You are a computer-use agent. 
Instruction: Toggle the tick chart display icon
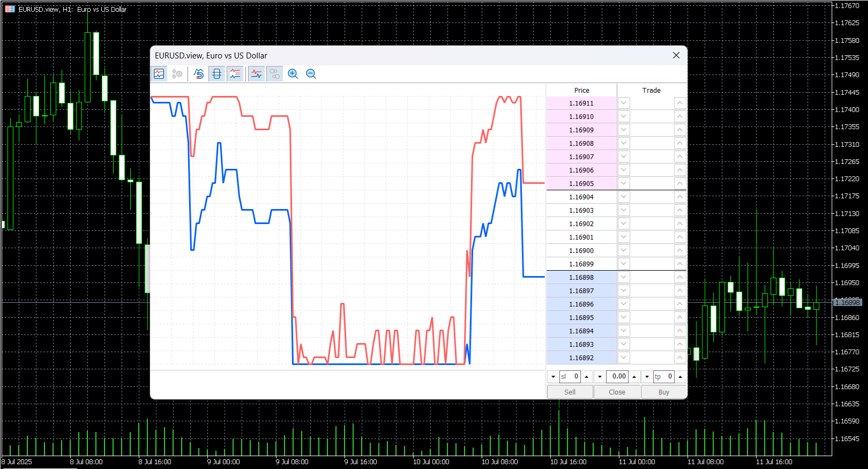pyautogui.click(x=159, y=74)
